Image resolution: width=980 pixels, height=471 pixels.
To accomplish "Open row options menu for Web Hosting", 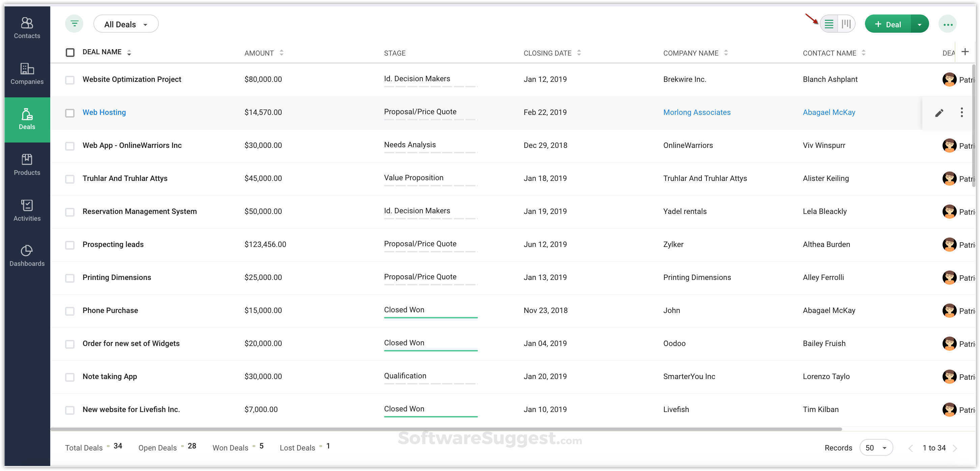I will point(961,113).
